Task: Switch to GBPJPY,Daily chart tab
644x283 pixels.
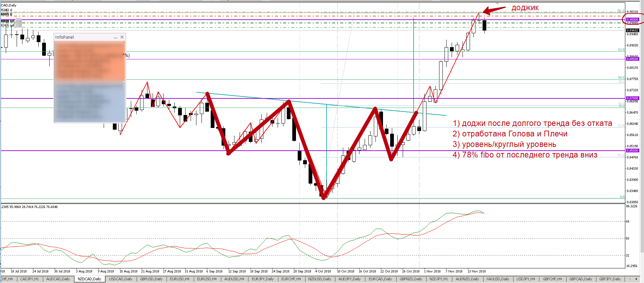Action: (610, 279)
